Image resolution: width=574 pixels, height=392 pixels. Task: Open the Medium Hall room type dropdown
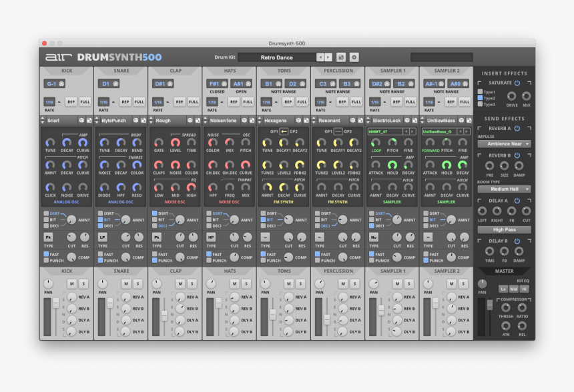point(504,189)
